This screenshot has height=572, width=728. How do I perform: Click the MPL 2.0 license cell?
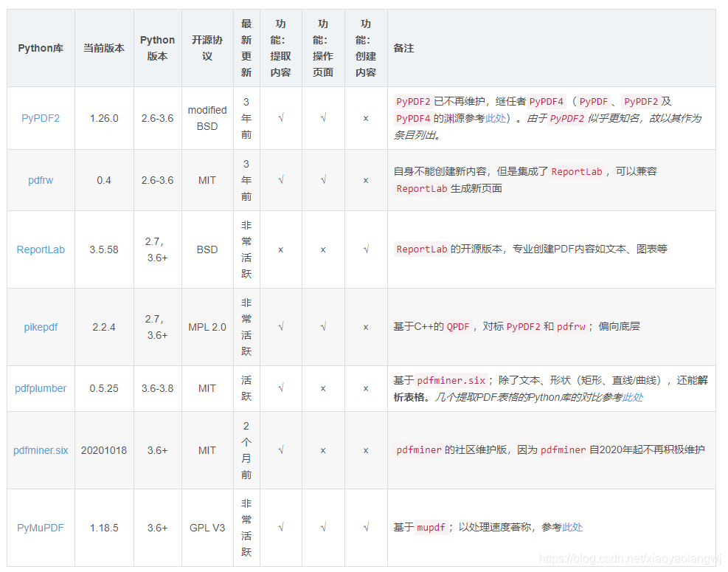click(207, 327)
